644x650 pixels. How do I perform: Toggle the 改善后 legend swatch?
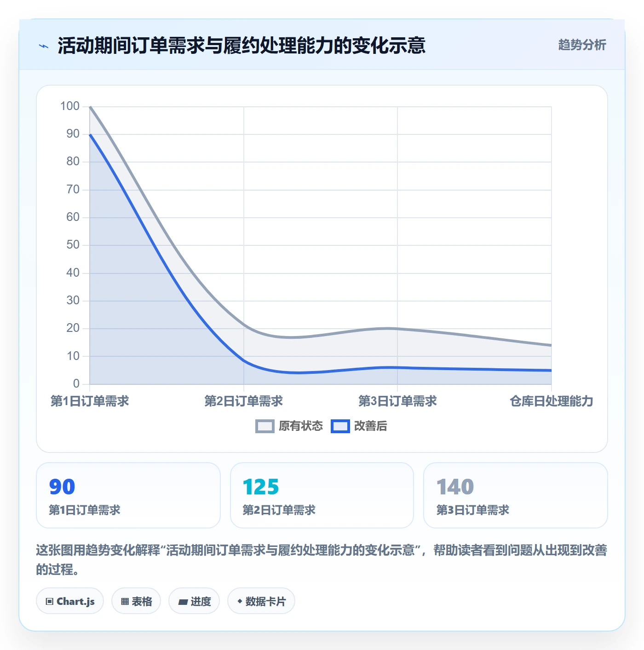click(340, 426)
